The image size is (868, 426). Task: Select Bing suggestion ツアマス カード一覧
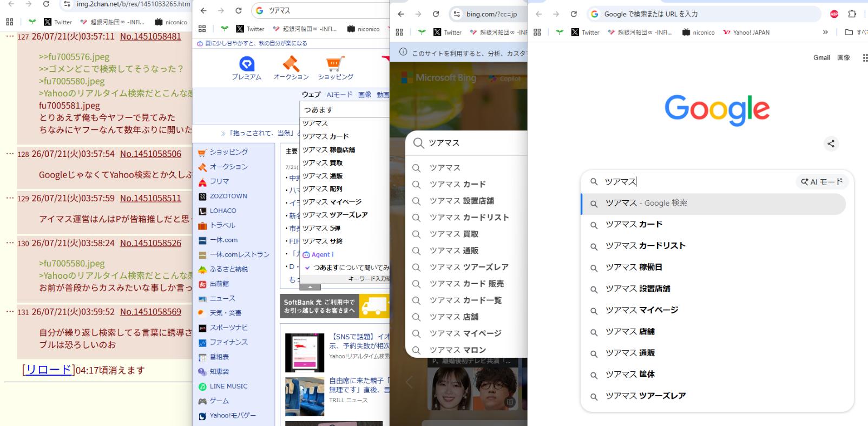point(466,300)
